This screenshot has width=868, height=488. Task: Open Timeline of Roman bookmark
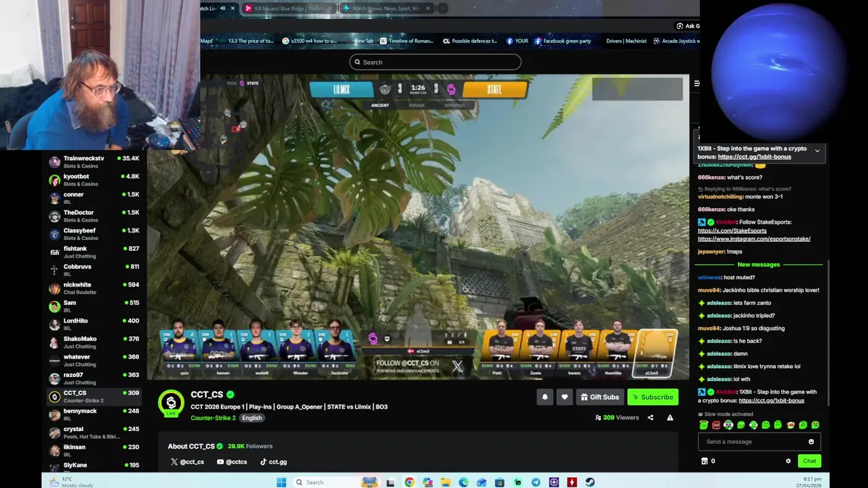(x=406, y=41)
